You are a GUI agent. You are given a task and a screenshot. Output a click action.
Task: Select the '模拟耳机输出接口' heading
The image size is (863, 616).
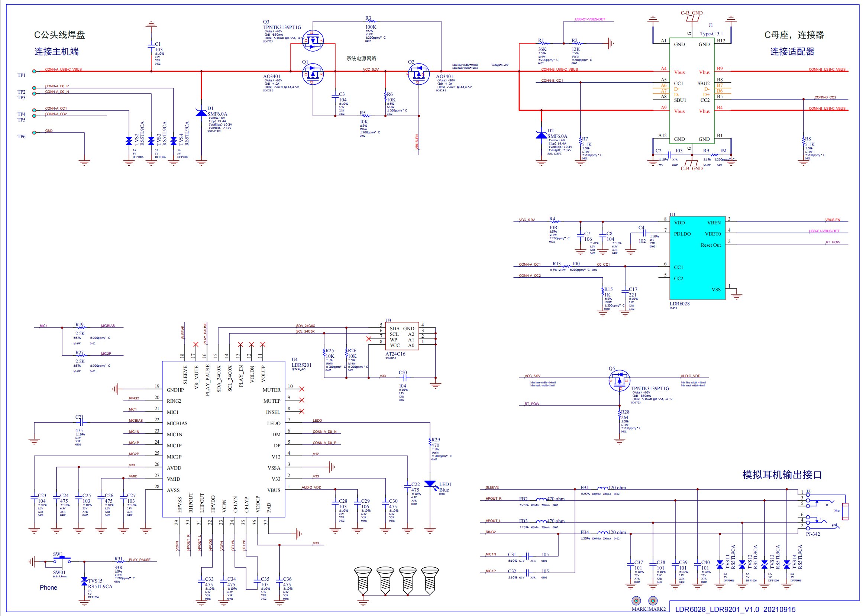[x=782, y=475]
